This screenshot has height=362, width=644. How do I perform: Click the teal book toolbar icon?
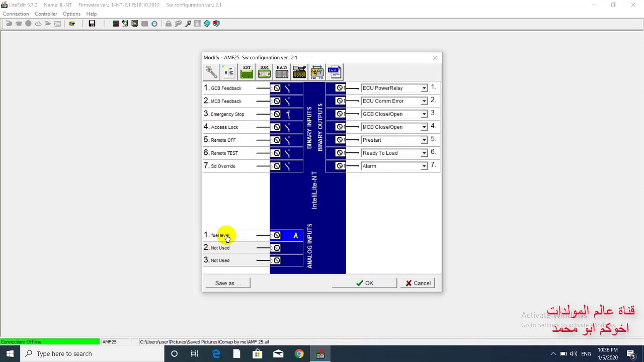click(207, 24)
